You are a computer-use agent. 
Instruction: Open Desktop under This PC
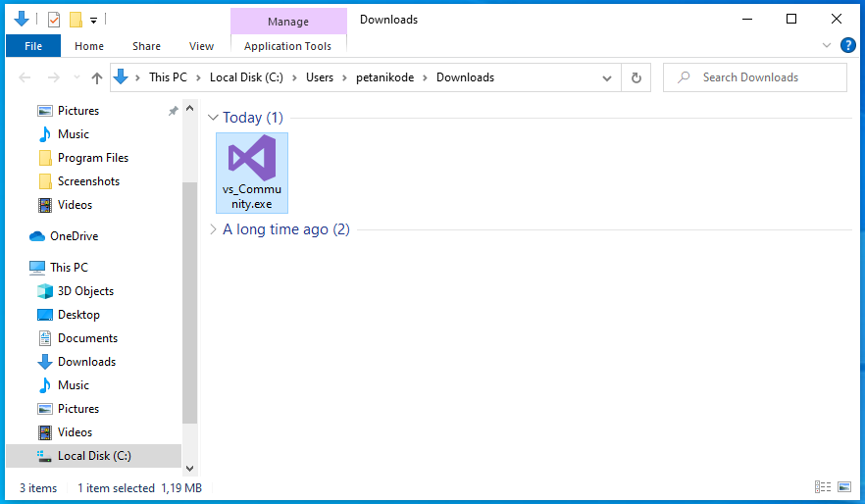(78, 315)
